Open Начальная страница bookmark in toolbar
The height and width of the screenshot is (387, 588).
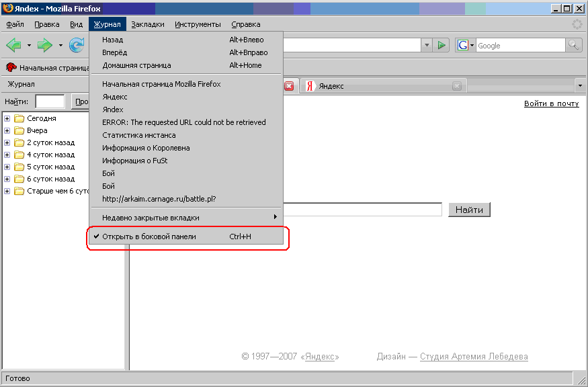tap(48, 68)
